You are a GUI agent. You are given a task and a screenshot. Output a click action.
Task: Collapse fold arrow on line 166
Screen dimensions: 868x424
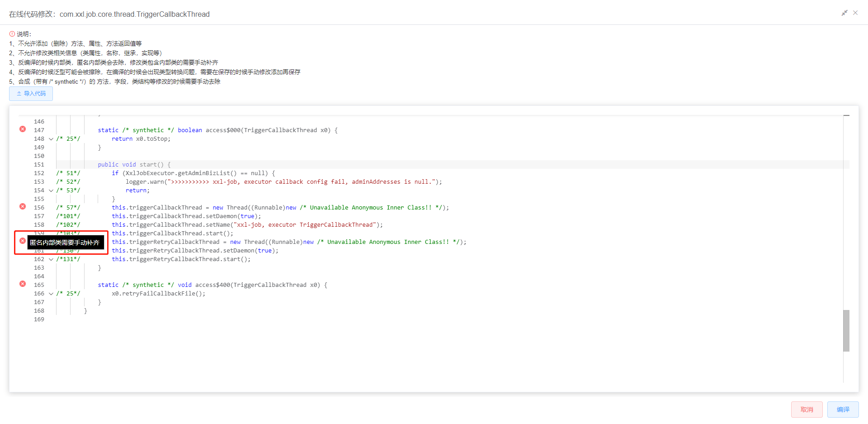coord(51,294)
